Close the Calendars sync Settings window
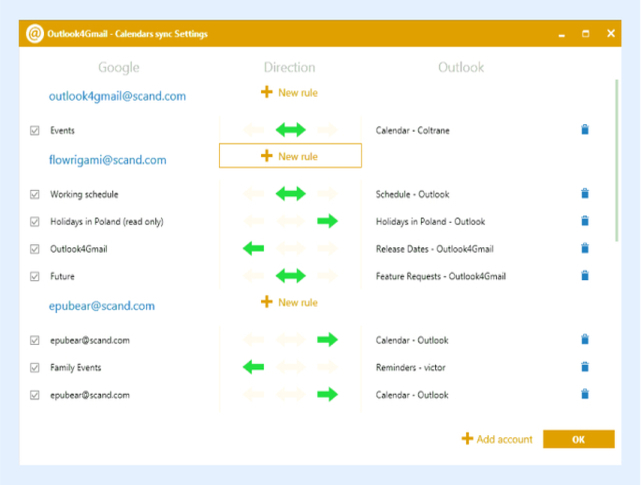Screen dimensions: 641x485 pos(611,34)
